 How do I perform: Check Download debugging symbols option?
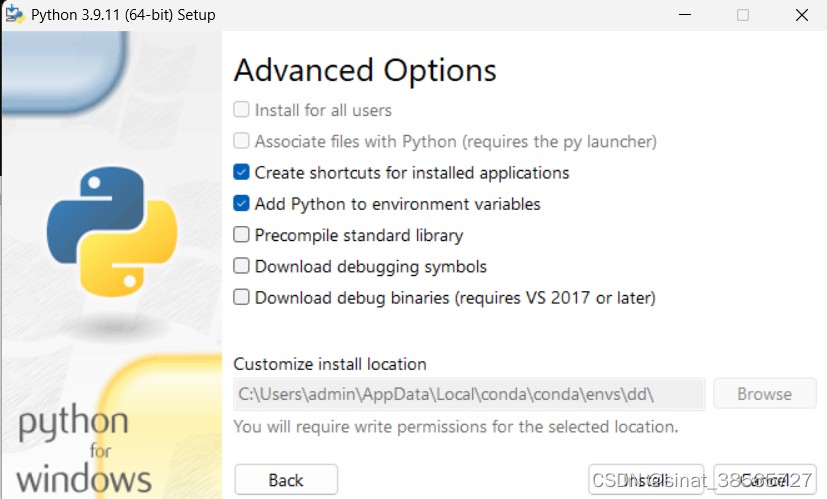[241, 266]
